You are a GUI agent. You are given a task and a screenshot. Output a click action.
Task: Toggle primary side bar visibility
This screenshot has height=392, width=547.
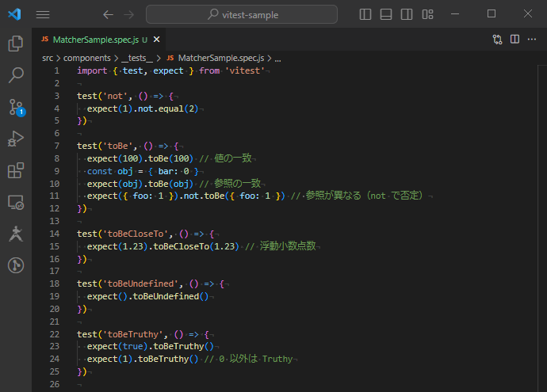(365, 14)
